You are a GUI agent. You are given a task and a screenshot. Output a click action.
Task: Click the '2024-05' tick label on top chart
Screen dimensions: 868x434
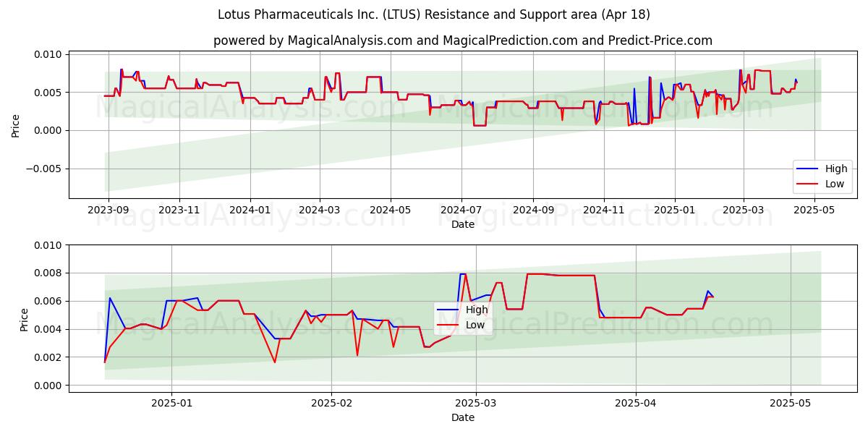point(390,210)
